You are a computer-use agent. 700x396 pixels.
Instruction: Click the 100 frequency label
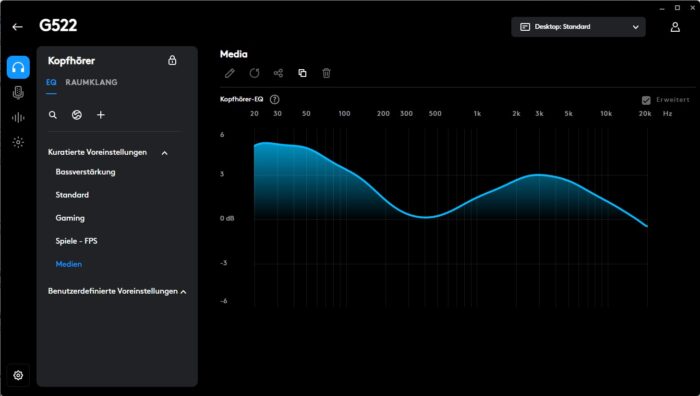point(344,114)
